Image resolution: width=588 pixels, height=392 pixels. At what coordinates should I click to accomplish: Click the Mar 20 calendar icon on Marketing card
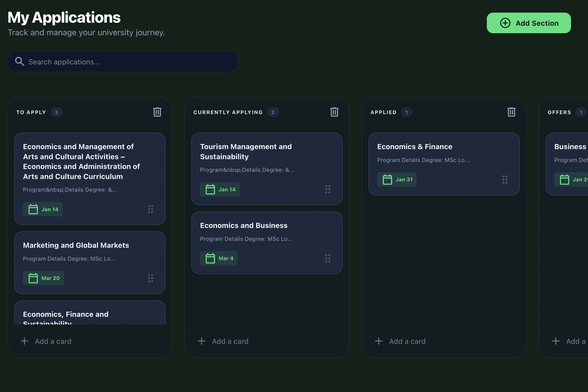[33, 278]
